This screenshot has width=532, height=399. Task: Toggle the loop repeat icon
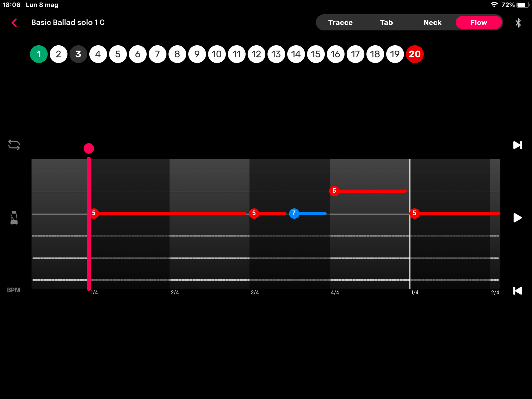pos(14,145)
